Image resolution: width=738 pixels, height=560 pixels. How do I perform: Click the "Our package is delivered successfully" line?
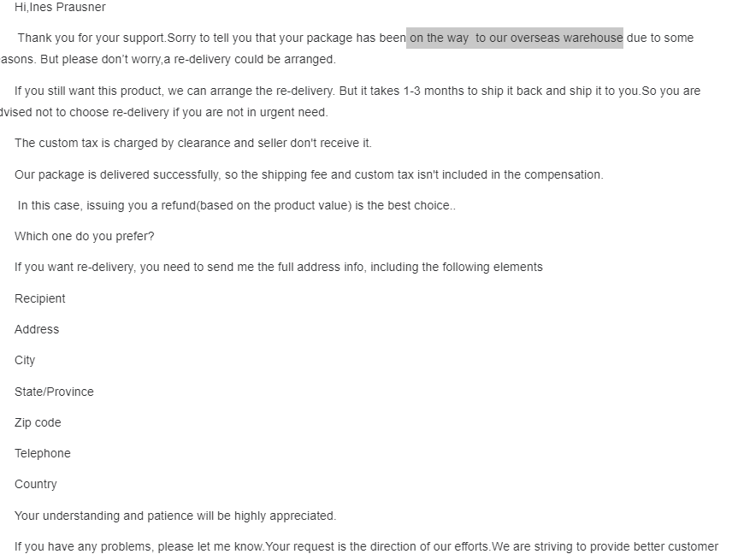click(117, 174)
